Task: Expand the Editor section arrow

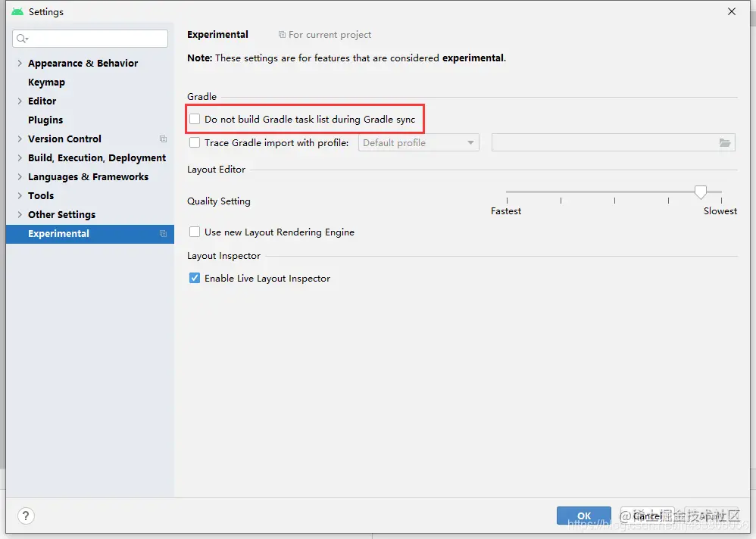Action: 20,101
